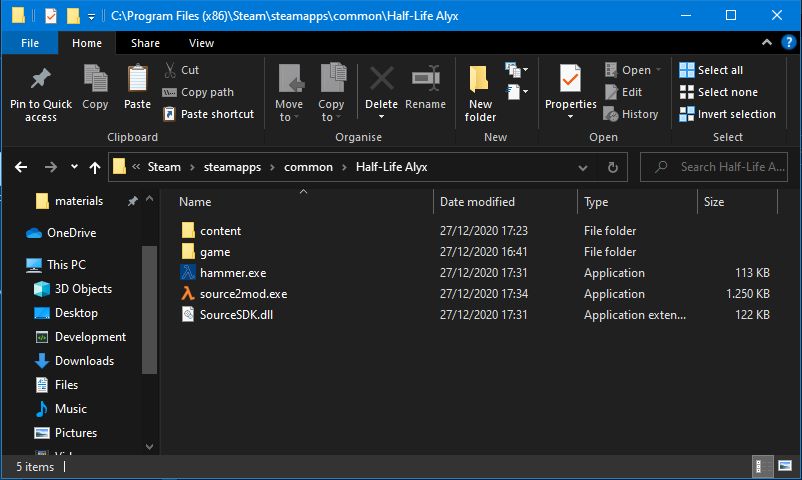Screen dimensions: 802x480
Task: Select This PC in the navigation pane
Action: point(56,265)
